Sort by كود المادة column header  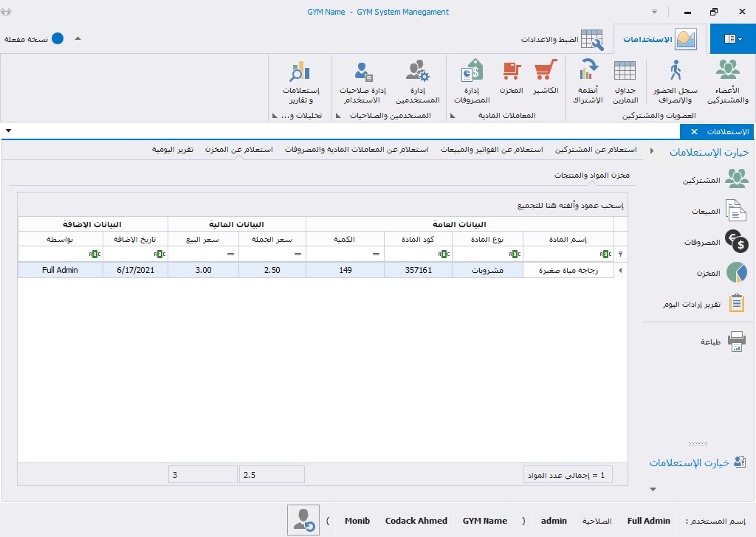418,239
